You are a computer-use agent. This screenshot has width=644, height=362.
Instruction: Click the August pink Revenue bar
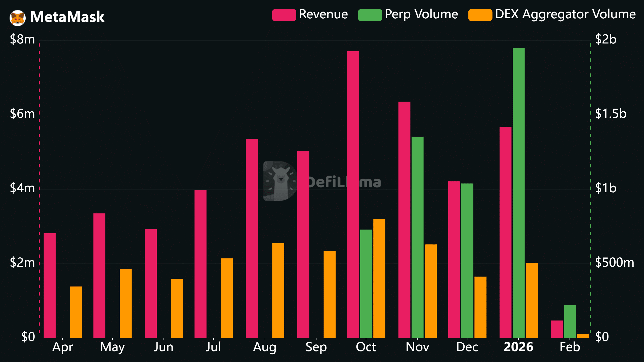click(x=252, y=238)
